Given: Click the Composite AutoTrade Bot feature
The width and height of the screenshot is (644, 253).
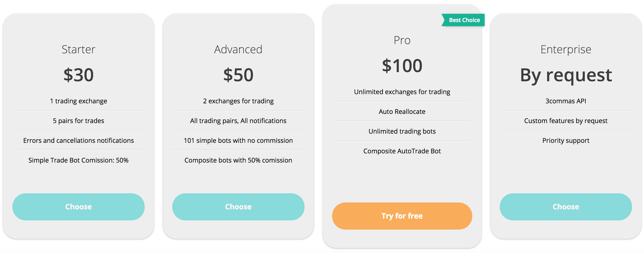Looking at the screenshot, I should coord(402,151).
